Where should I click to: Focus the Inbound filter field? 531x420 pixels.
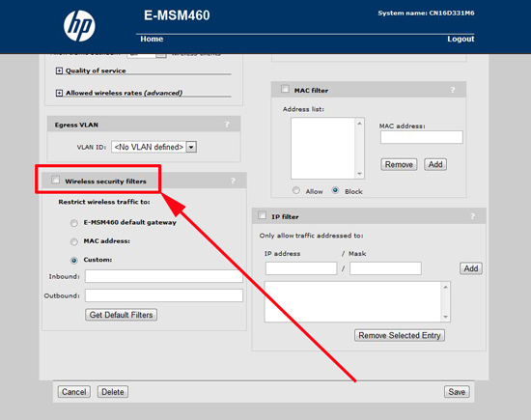(x=164, y=276)
